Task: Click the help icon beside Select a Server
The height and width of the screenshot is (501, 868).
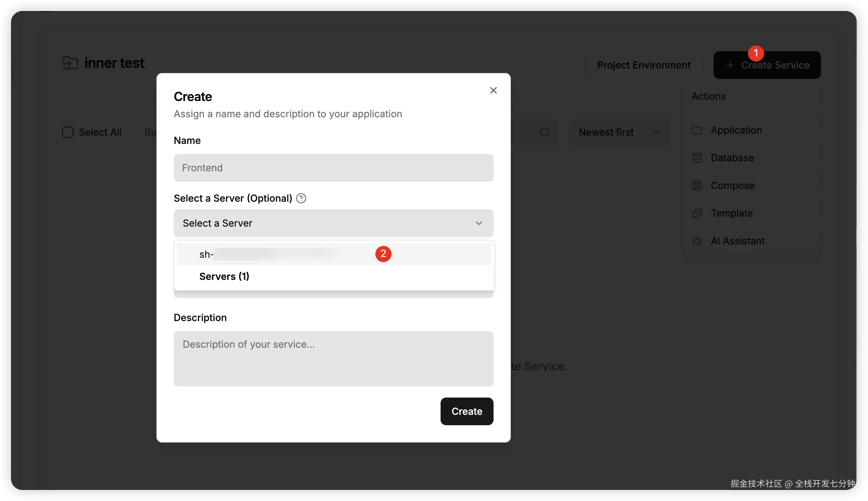Action: coord(301,198)
